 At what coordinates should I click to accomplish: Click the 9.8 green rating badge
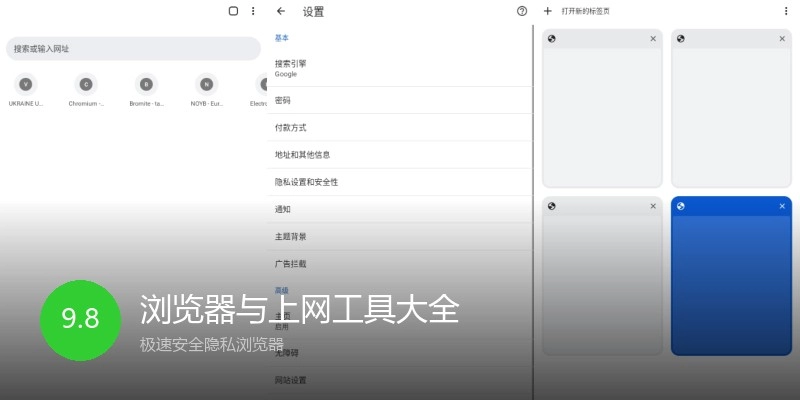[x=81, y=320]
